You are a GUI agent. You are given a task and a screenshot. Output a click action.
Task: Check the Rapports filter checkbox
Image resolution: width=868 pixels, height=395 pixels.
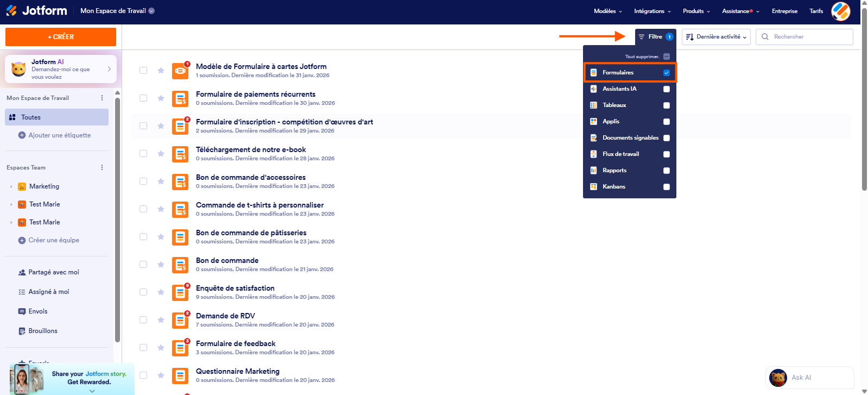667,170
